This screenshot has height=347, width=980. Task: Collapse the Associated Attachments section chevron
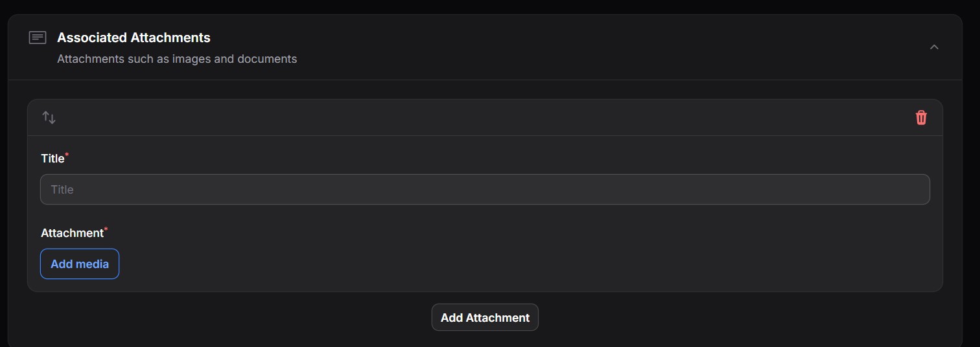(x=934, y=47)
